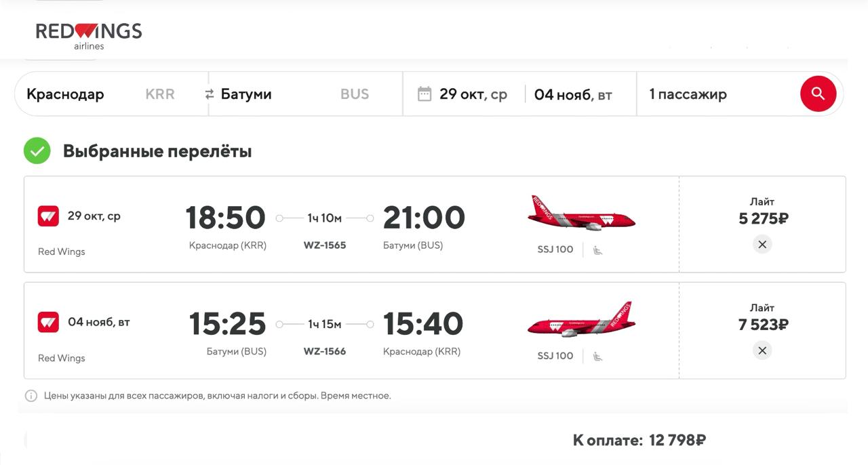Change the 29 окт departure date
This screenshot has height=465, width=868.
coord(473,94)
